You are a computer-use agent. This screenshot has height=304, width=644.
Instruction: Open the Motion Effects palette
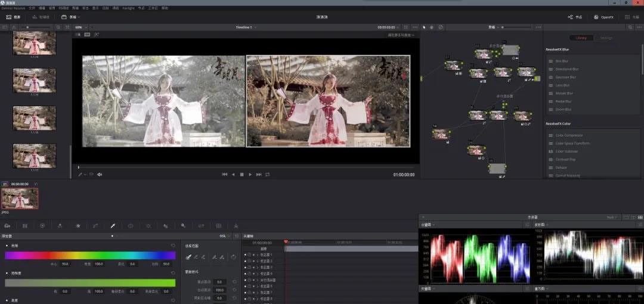tap(78, 226)
